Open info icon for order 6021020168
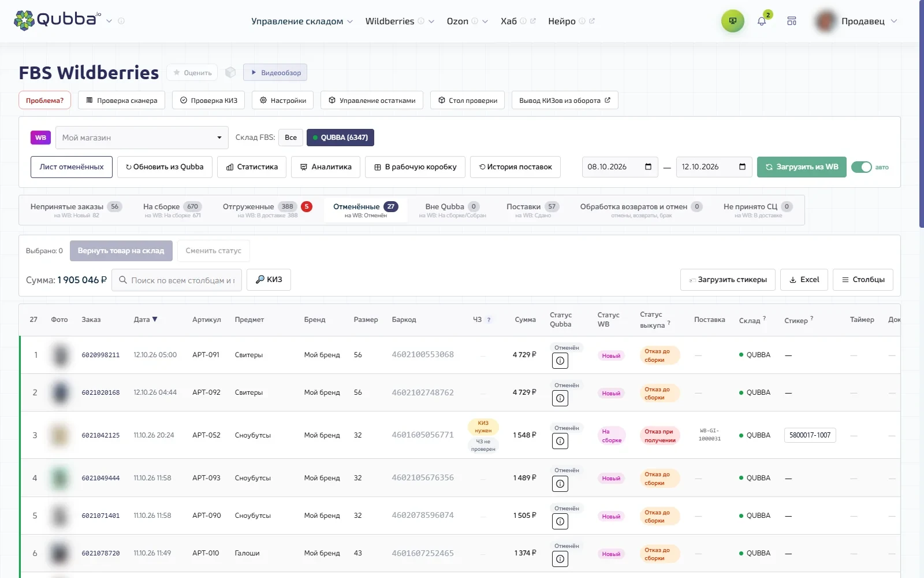 [x=560, y=398]
